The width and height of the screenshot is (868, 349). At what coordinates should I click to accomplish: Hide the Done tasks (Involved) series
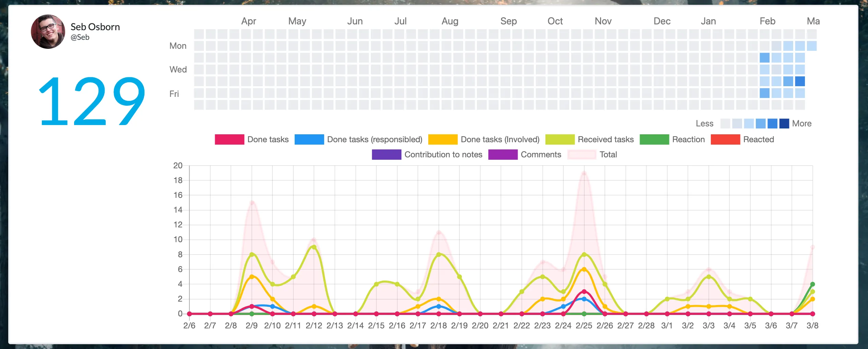point(484,139)
